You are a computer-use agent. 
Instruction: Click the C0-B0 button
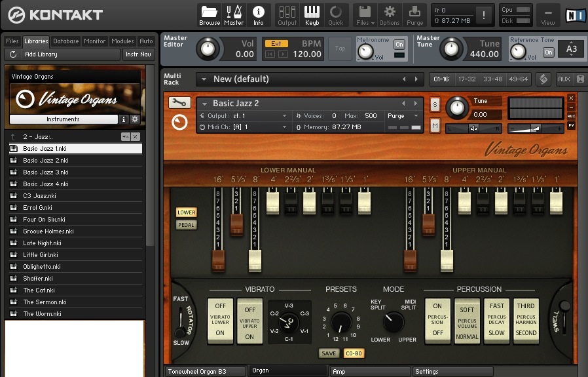pyautogui.click(x=354, y=353)
